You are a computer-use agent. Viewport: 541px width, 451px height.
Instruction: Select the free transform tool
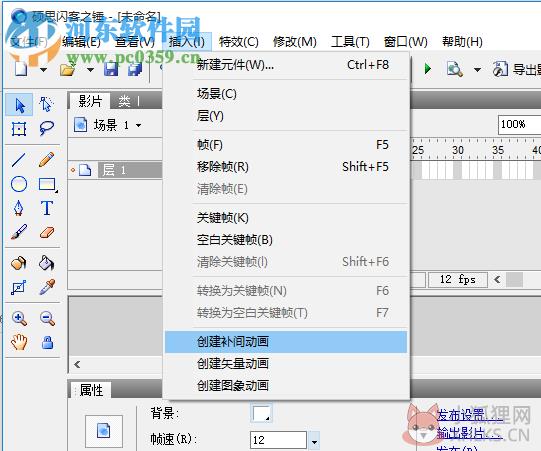click(19, 129)
